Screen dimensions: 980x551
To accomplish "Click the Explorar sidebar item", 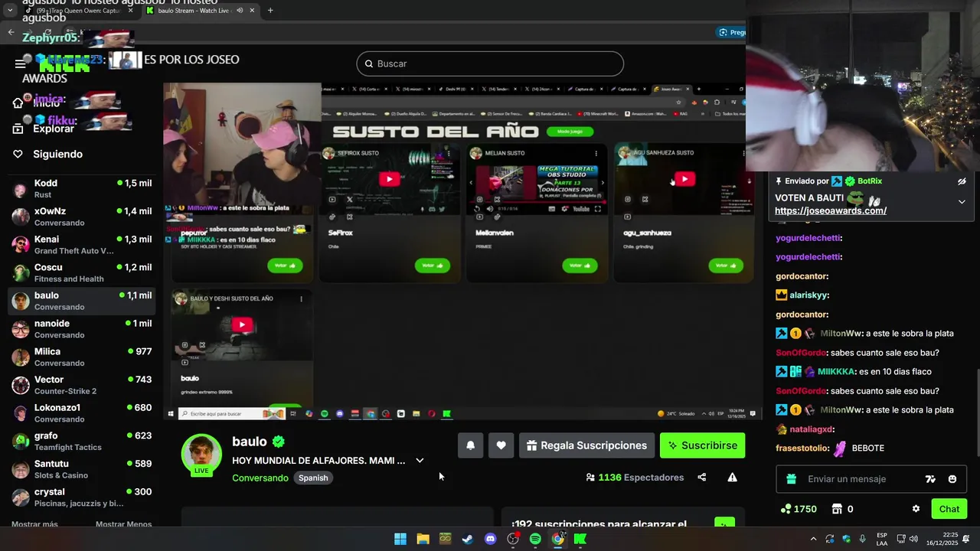I will [54, 129].
